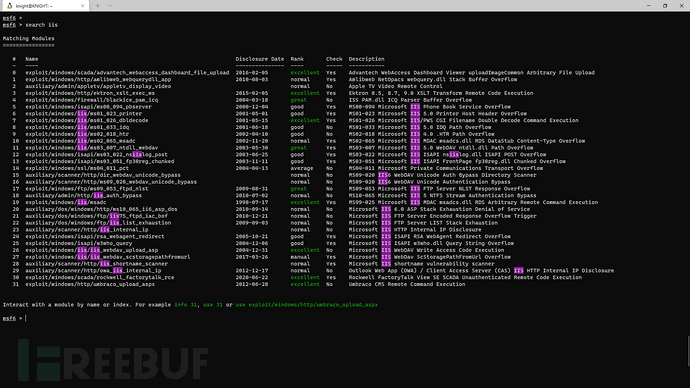Screen dimensions: 690x388
Task: Click the 'info 31' example text
Action: [x=186, y=304]
